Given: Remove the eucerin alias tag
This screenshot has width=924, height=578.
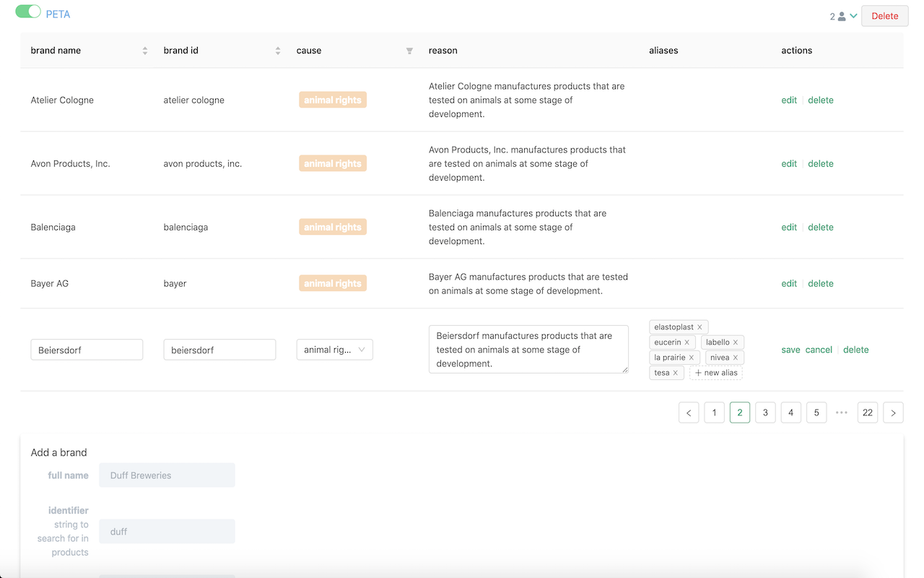Looking at the screenshot, I should 687,342.
